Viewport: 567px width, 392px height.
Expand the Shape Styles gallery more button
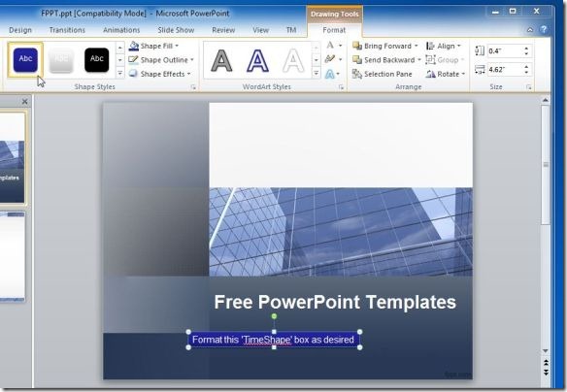click(120, 74)
